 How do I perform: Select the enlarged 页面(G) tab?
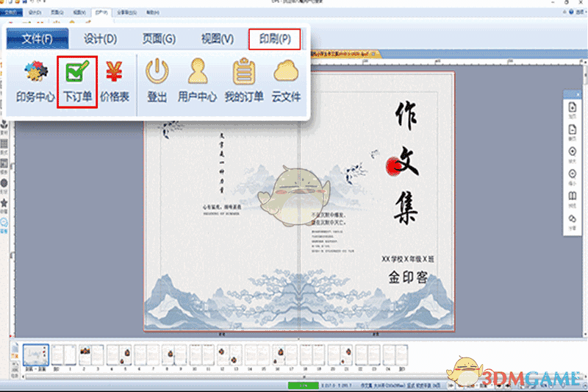[159, 39]
